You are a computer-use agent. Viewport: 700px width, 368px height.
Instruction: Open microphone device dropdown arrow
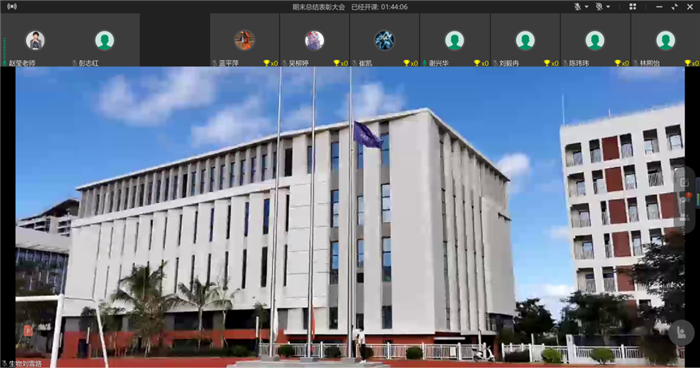coord(586,7)
